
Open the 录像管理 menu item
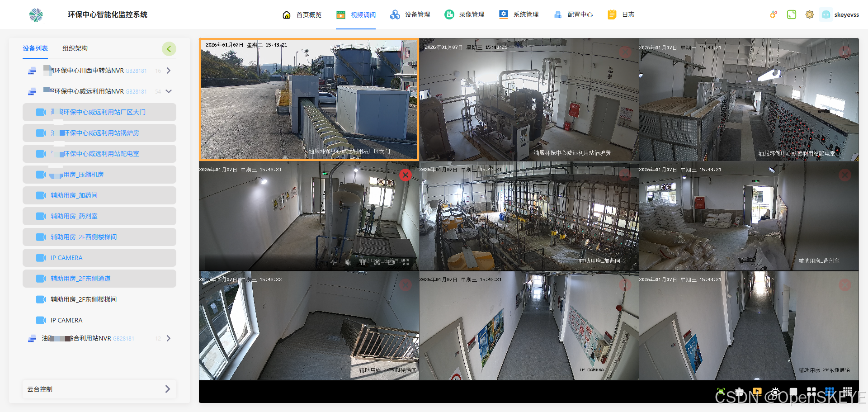(x=464, y=14)
